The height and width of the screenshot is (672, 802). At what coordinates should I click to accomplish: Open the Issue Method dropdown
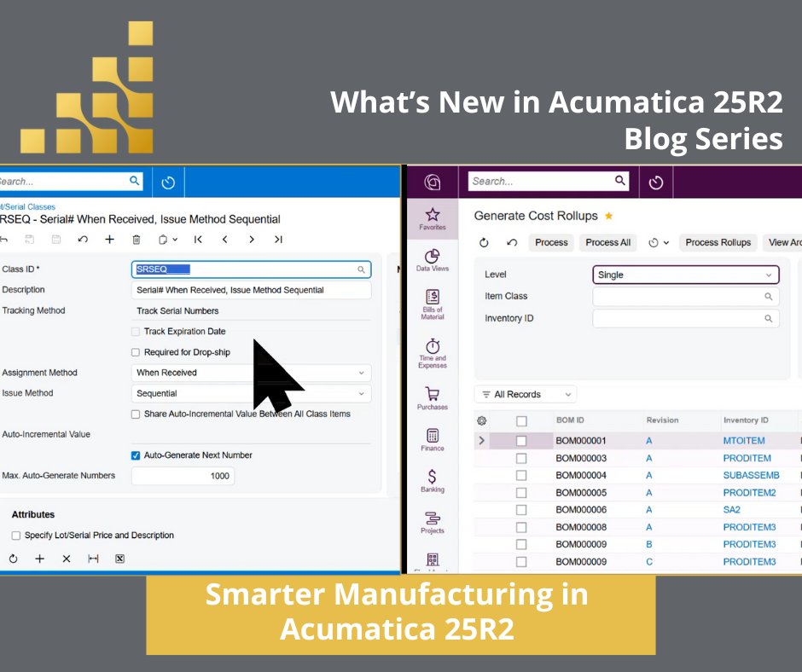[x=361, y=393]
